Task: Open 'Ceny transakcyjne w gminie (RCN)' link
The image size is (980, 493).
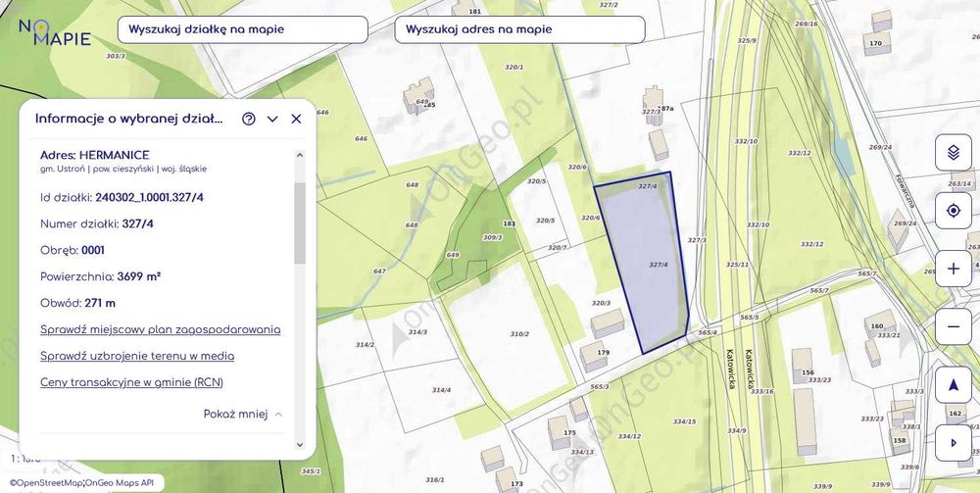Action: (x=131, y=382)
